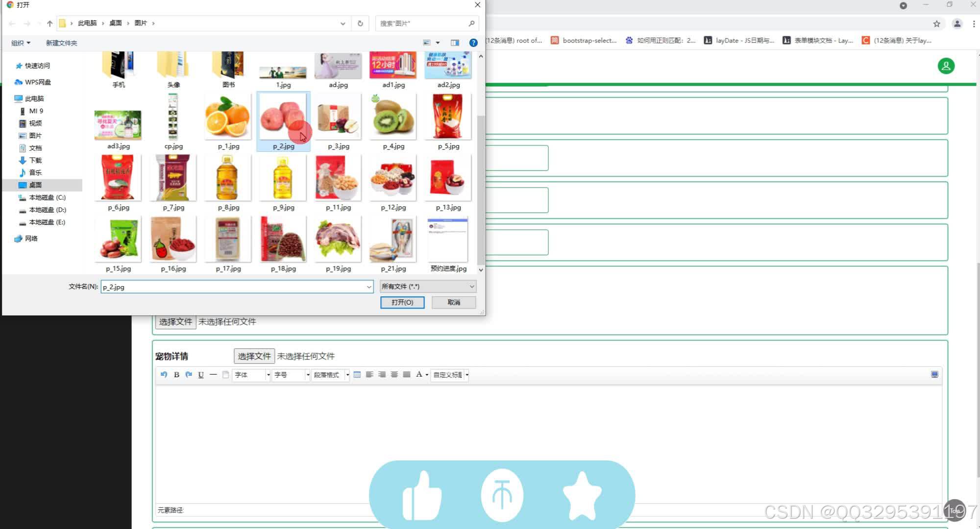The width and height of the screenshot is (980, 529).
Task: Click the blank page icon in the editor toolbar
Action: point(225,375)
